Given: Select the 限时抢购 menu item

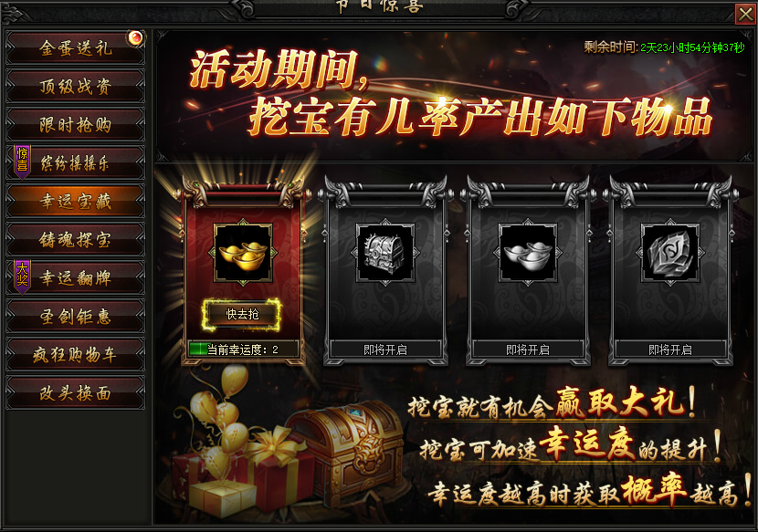Looking at the screenshot, I should tap(76, 125).
